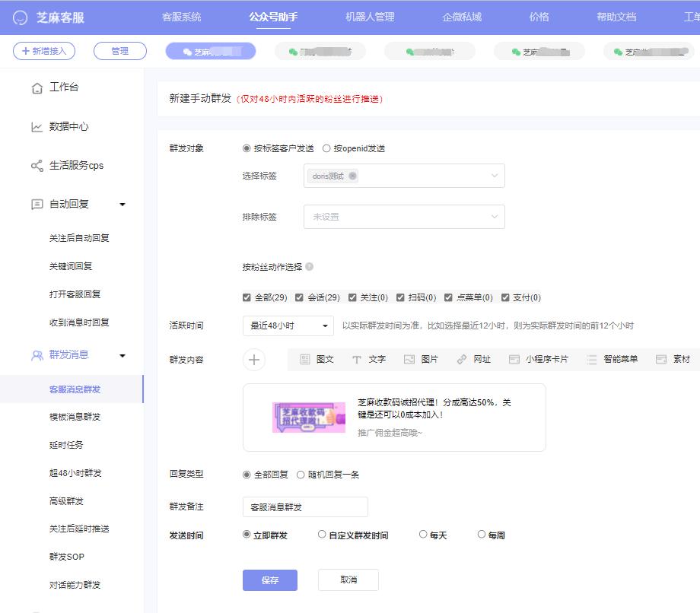The image size is (700, 613).
Task: Choose the 每周 send time option
Action: click(481, 534)
